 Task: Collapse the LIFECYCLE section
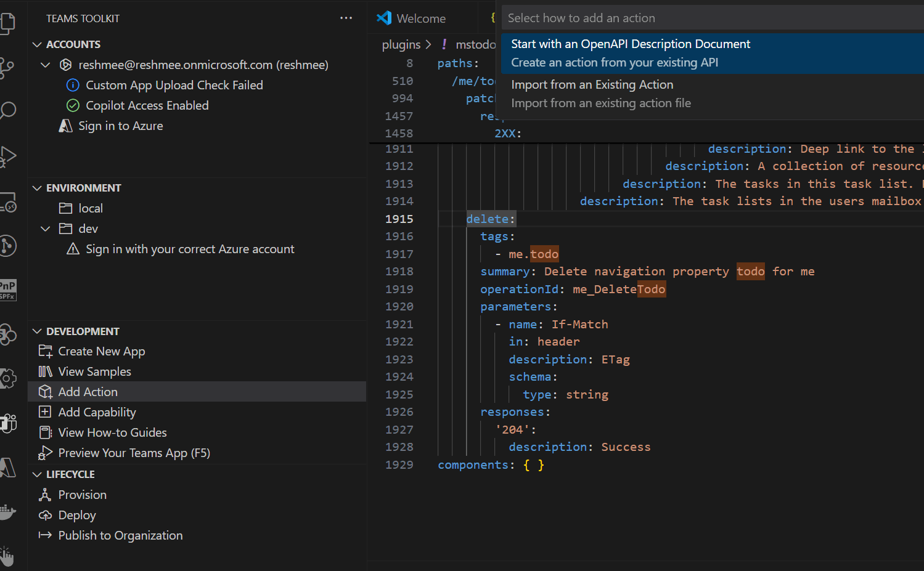pos(38,474)
